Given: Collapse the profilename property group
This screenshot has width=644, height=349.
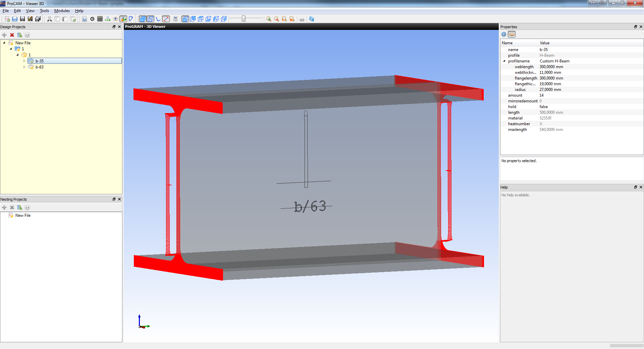Looking at the screenshot, I should click(x=504, y=61).
